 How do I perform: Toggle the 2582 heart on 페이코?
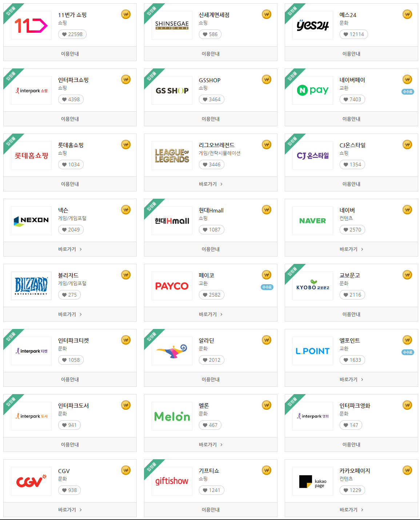[x=212, y=295]
